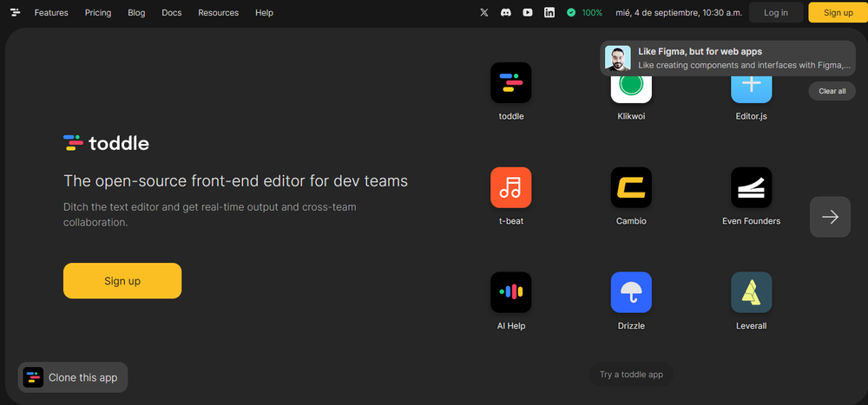Image resolution: width=868 pixels, height=405 pixels.
Task: Open the 'Like Figma, but for web apps' notification
Action: point(728,58)
